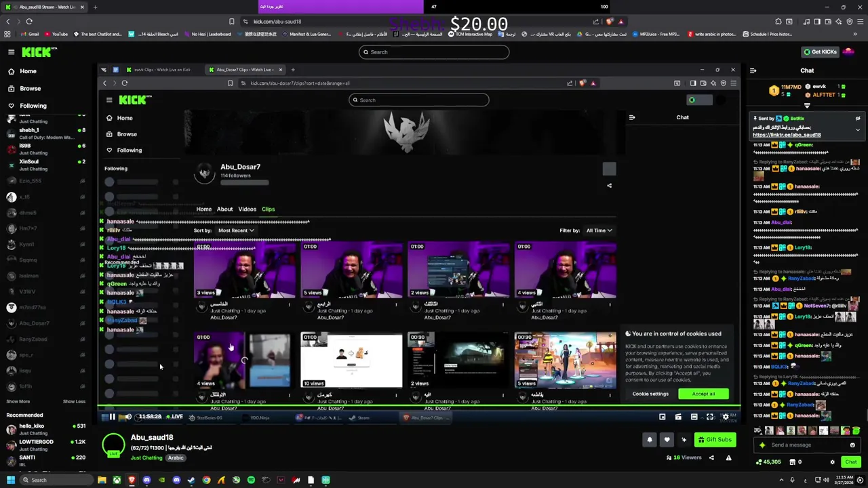This screenshot has height=488, width=868.
Task: Open chat settings gear next to Chat button
Action: click(x=832, y=462)
